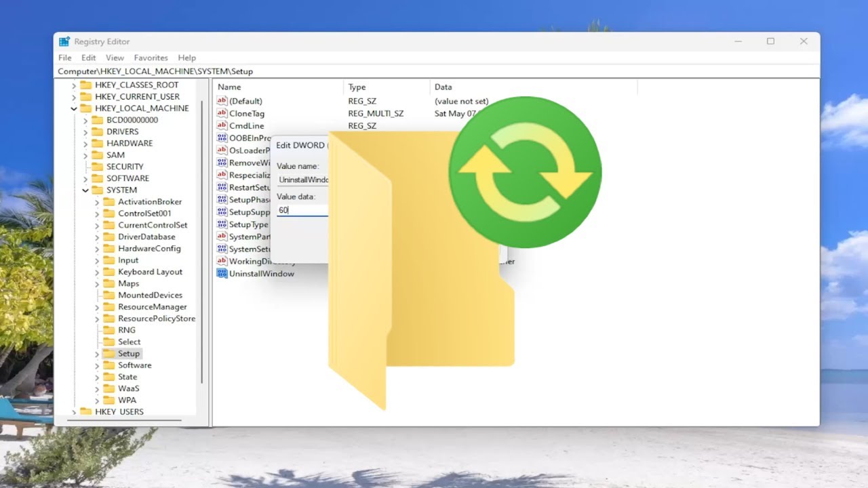Click the Value name field in Edit DWORD dialog

click(x=302, y=180)
